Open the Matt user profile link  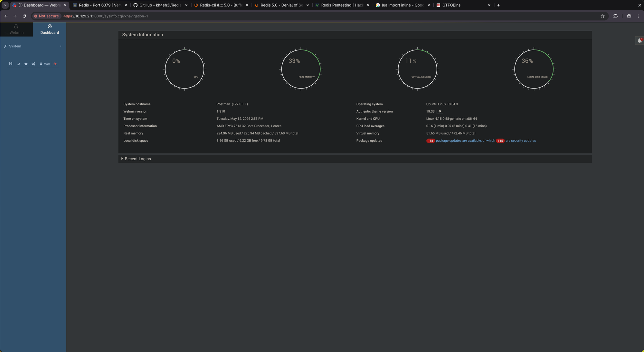[45, 64]
